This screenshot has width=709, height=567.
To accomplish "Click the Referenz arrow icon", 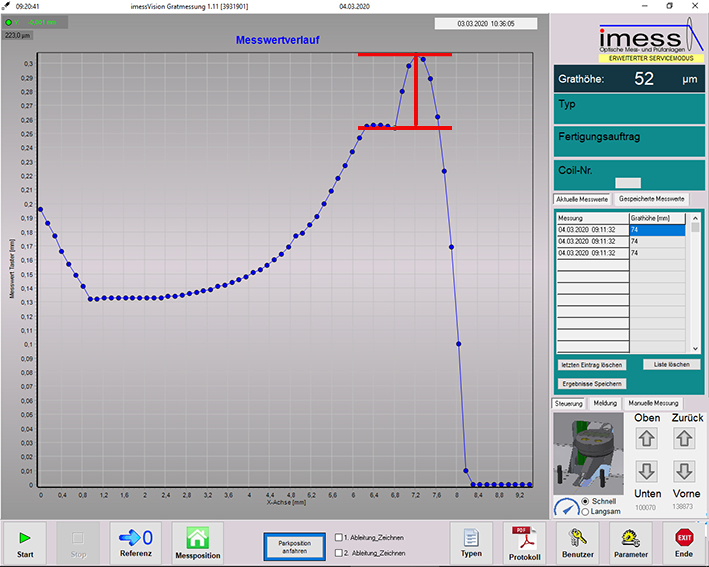I will point(136,538).
